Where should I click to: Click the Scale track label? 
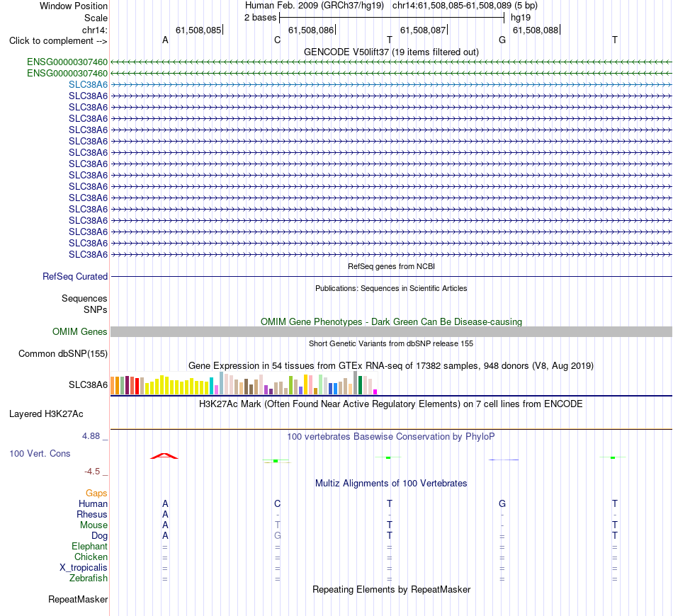[96, 18]
